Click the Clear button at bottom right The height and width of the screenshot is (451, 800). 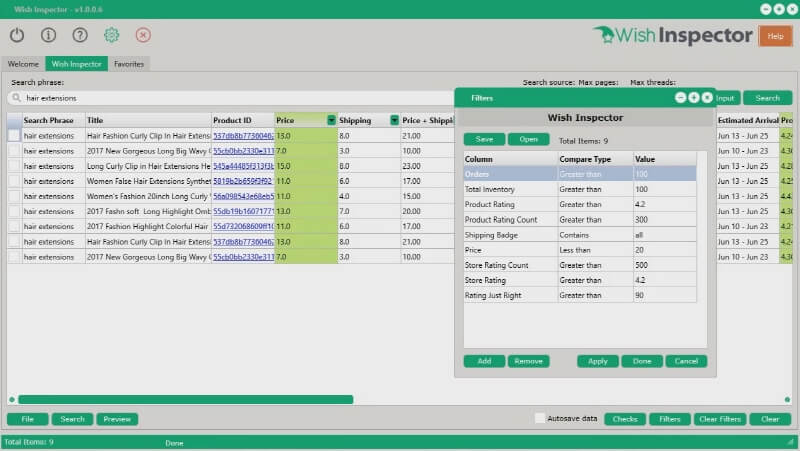[x=770, y=419]
